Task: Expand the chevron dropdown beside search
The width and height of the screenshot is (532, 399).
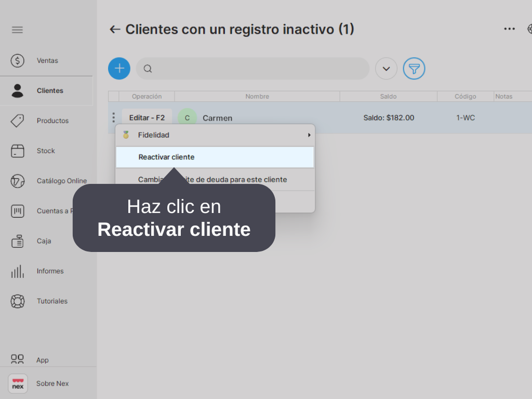Action: [x=386, y=69]
